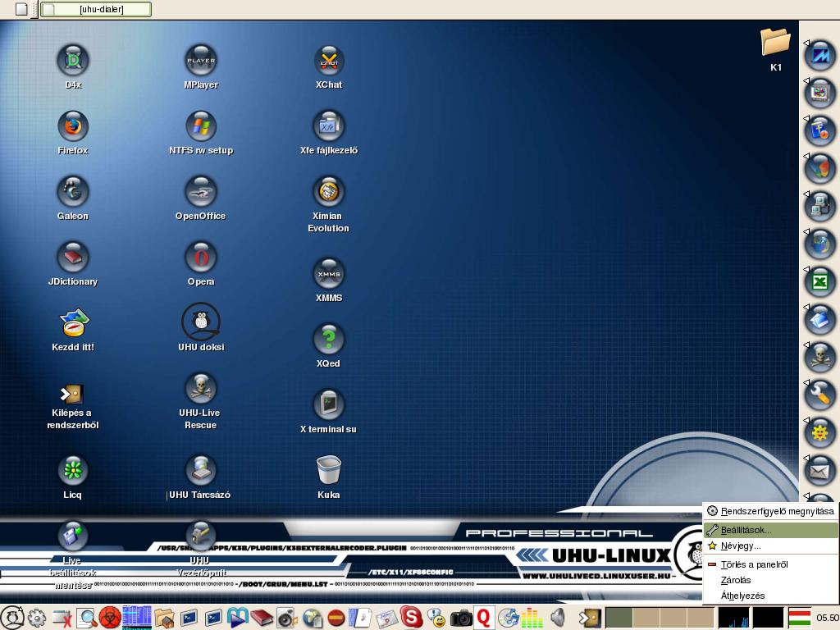Viewport: 840px width, 630px height.
Task: Open the Kezdd itt! compass icon
Action: tap(73, 322)
